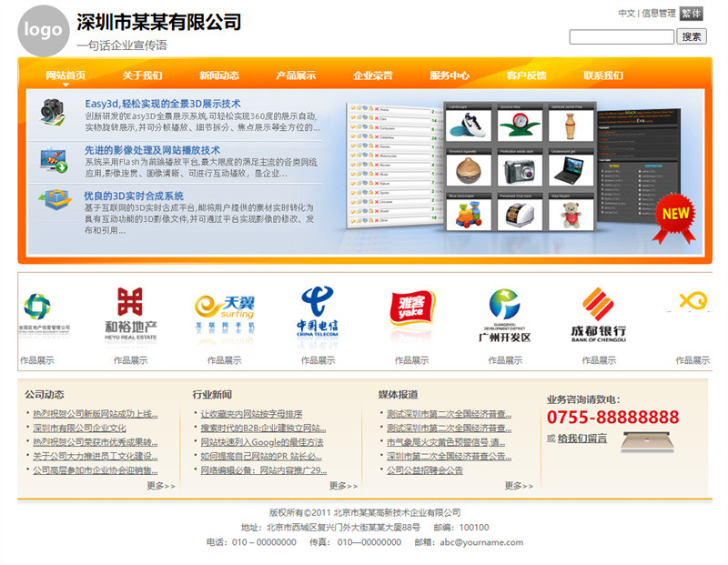Image resolution: width=728 pixels, height=565 pixels.
Task: Click the toy train product thumbnail
Action: click(x=469, y=215)
